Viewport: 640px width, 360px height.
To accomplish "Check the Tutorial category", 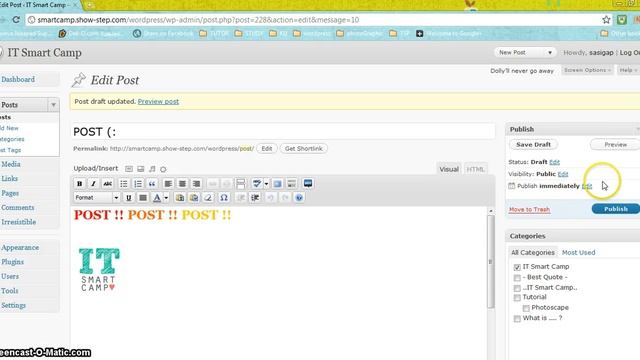I will (x=517, y=298).
